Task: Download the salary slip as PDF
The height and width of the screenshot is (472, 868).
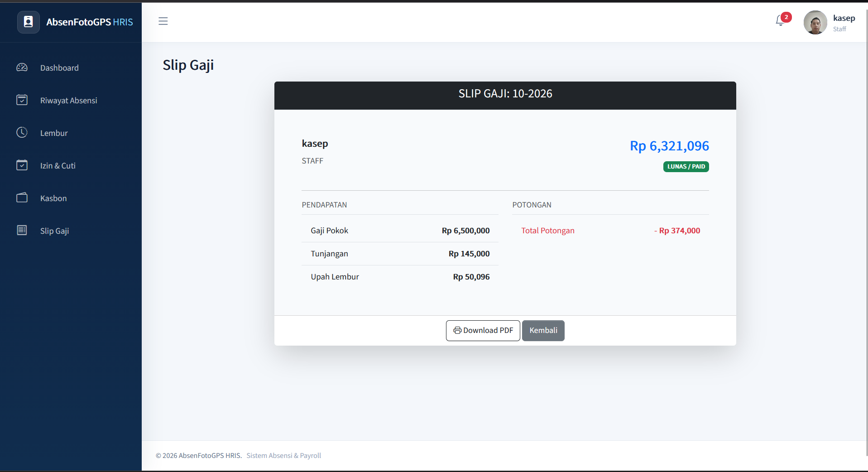Action: (483, 331)
